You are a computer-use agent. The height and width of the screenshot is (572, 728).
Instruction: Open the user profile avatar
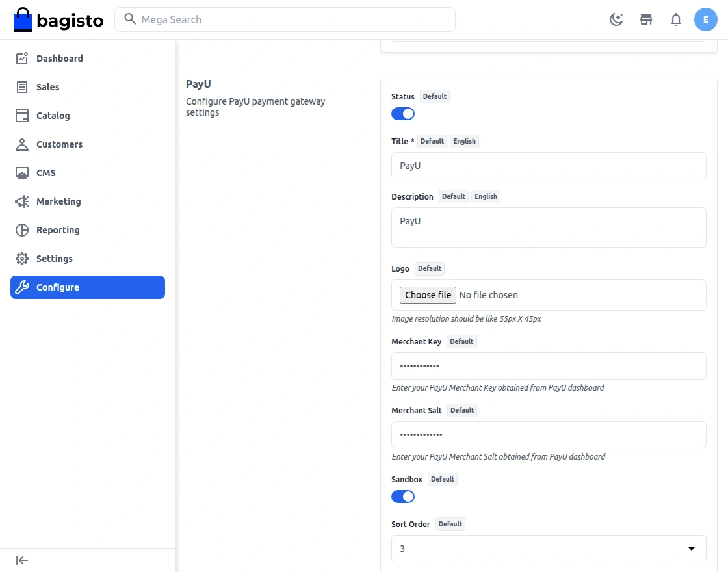coord(705,19)
